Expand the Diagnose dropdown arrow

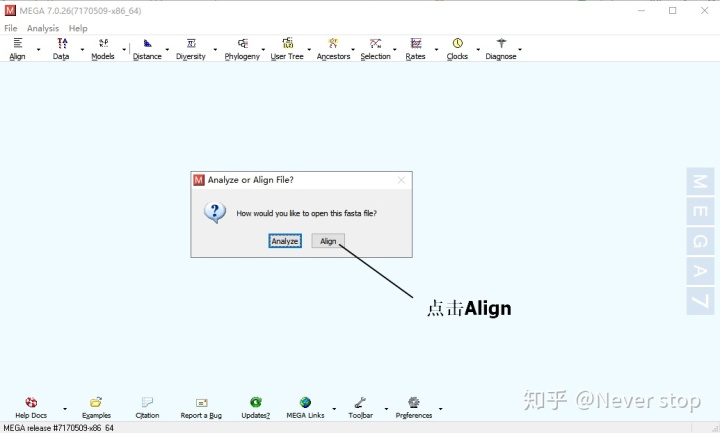[520, 50]
